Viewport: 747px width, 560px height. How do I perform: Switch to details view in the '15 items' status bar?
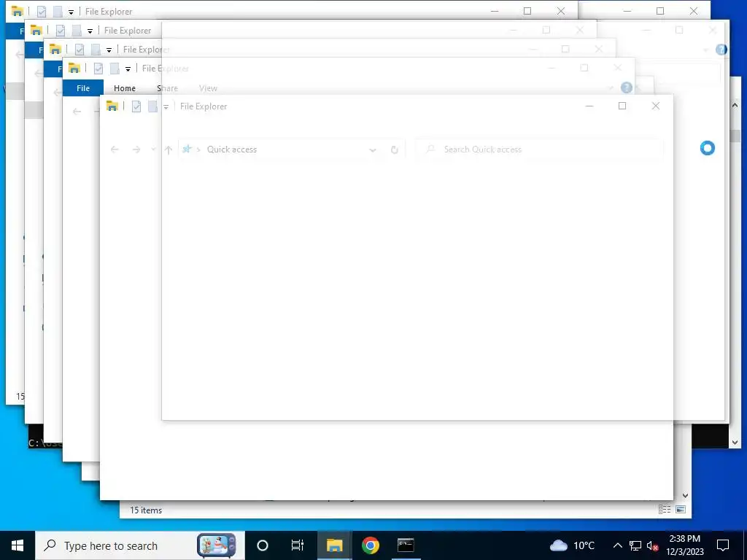click(665, 510)
